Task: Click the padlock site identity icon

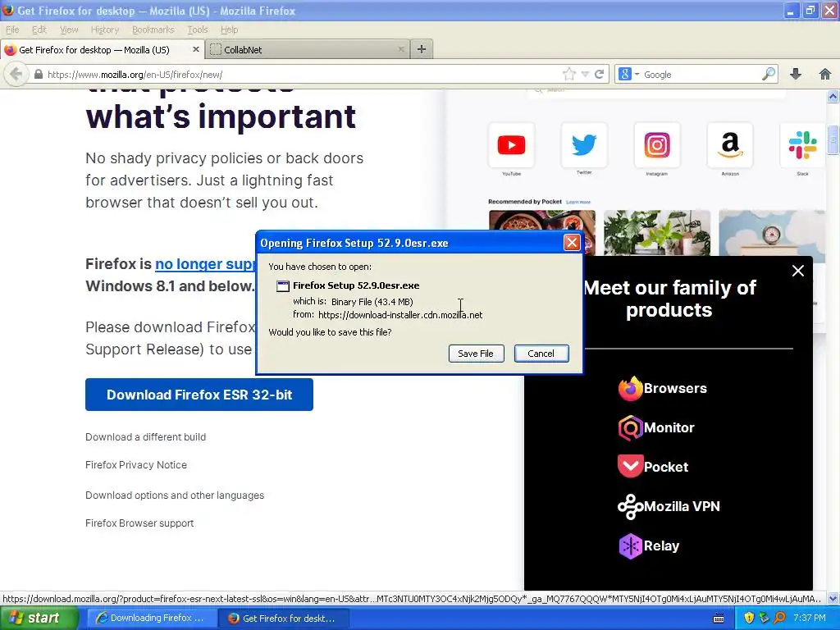Action: [x=39, y=75]
